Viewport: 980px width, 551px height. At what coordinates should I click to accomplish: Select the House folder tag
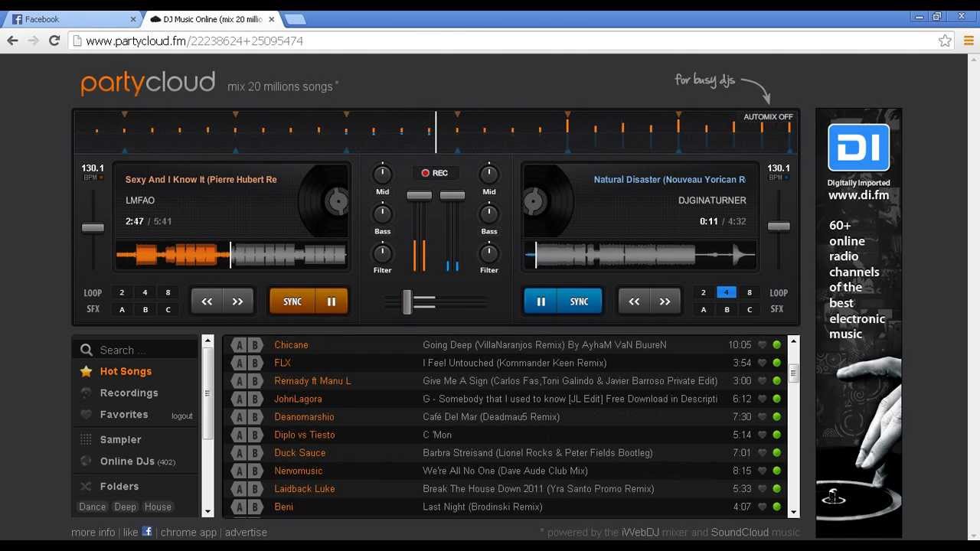(158, 507)
